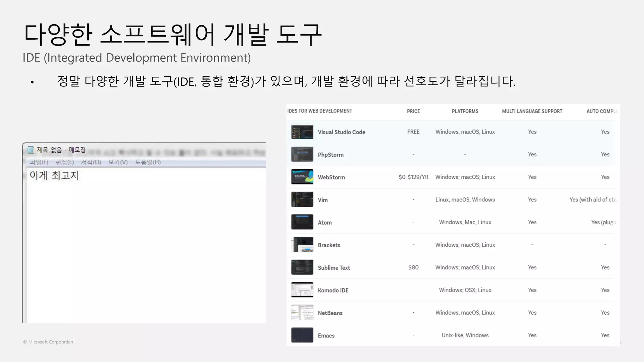
Task: Select the PhpStorm name
Action: click(x=331, y=155)
